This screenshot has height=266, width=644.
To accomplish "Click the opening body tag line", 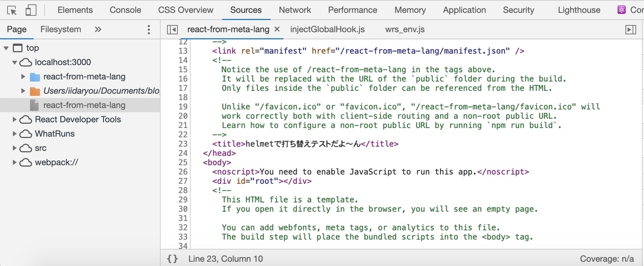I will (x=217, y=162).
